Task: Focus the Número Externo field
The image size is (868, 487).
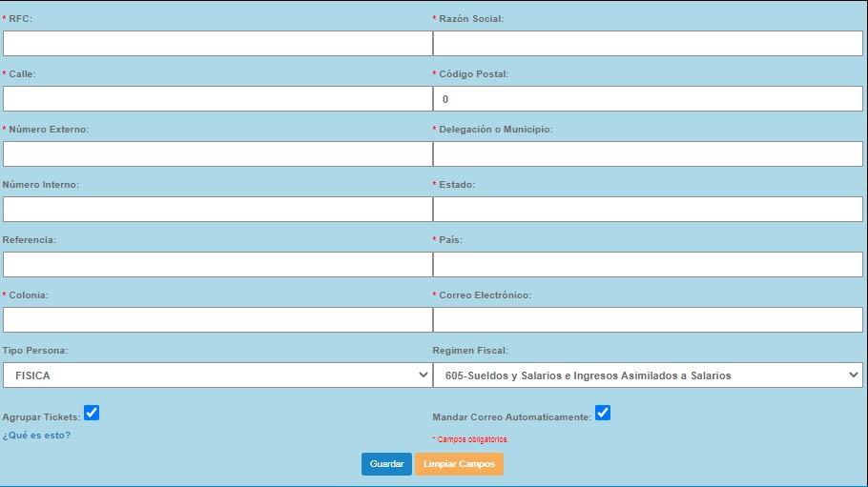Action: point(217,154)
